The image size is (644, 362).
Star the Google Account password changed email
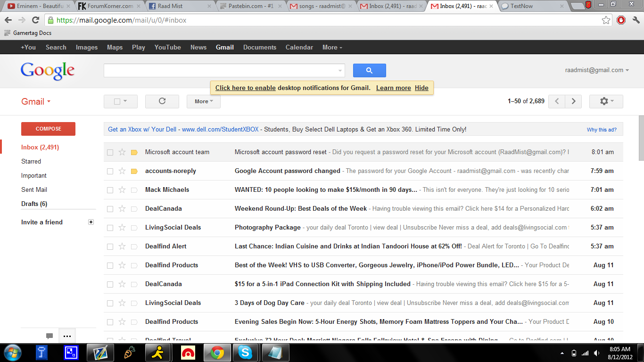[122, 171]
